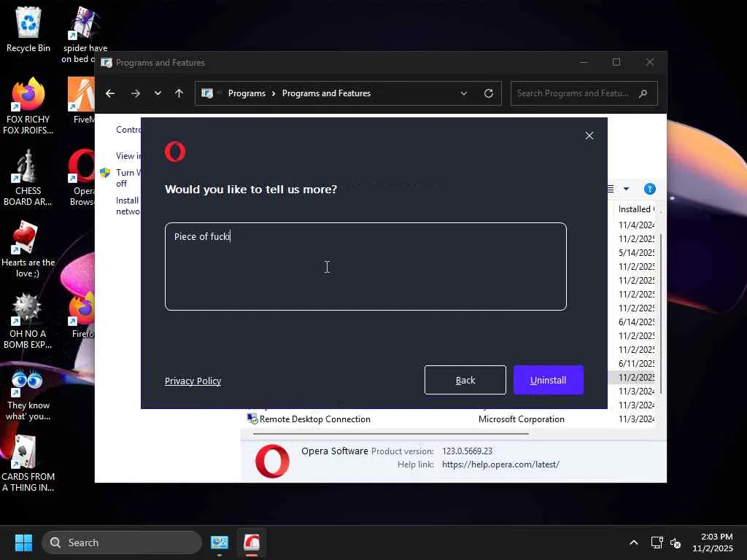This screenshot has width=747, height=560.
Task: Open the They know what you shortcut
Action: click(x=28, y=394)
